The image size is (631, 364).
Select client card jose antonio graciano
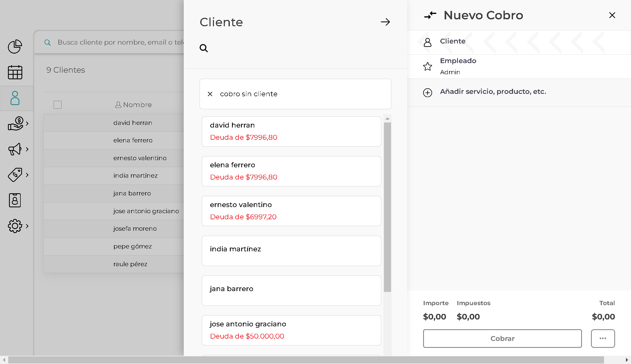[291, 330]
